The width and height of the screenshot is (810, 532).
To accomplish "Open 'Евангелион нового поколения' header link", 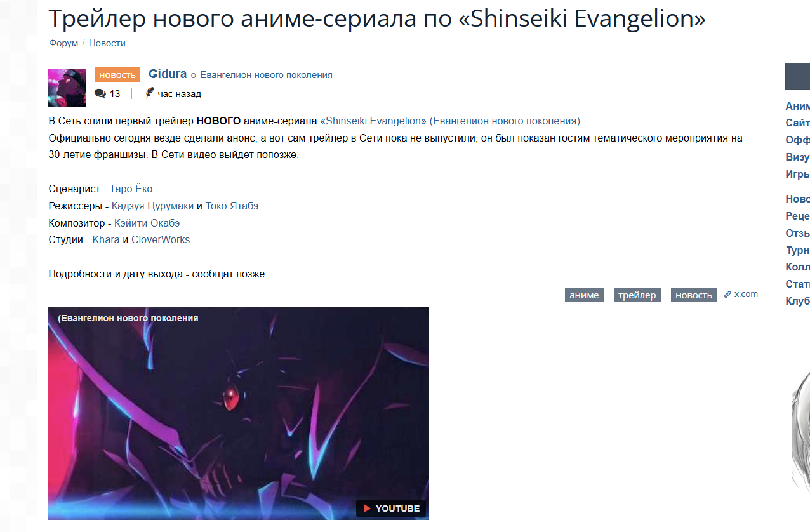I will point(266,75).
